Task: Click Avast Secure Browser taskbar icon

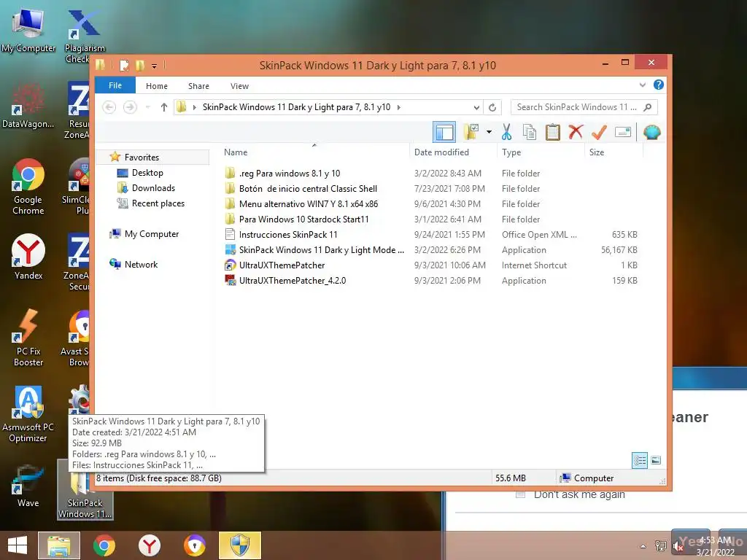Action: click(194, 545)
